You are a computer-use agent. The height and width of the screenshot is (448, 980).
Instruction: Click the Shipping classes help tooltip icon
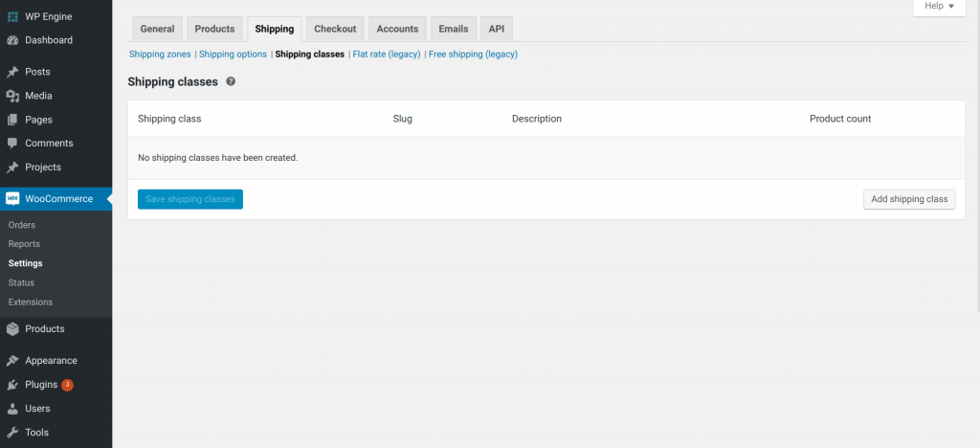[231, 82]
